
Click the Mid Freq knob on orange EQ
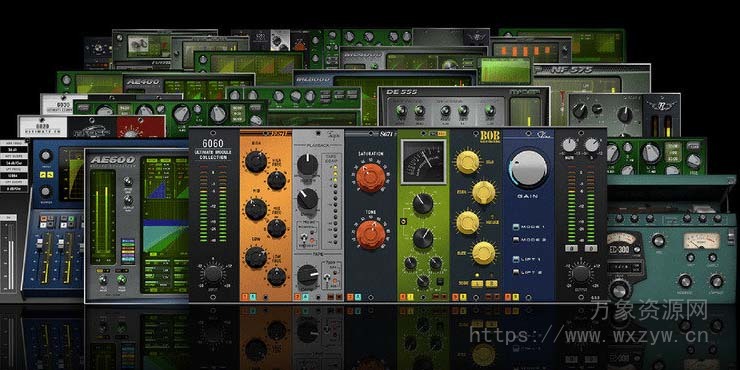[x=277, y=228]
